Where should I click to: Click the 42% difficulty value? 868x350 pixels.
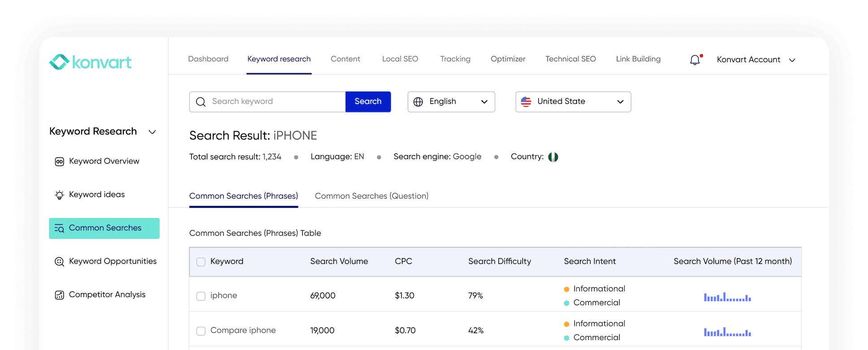click(x=476, y=331)
